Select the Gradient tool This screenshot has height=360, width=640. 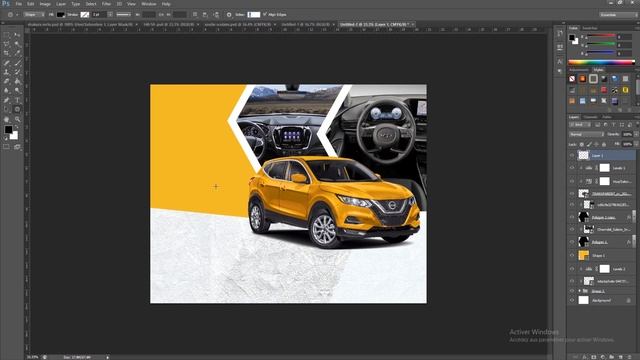coord(17,82)
